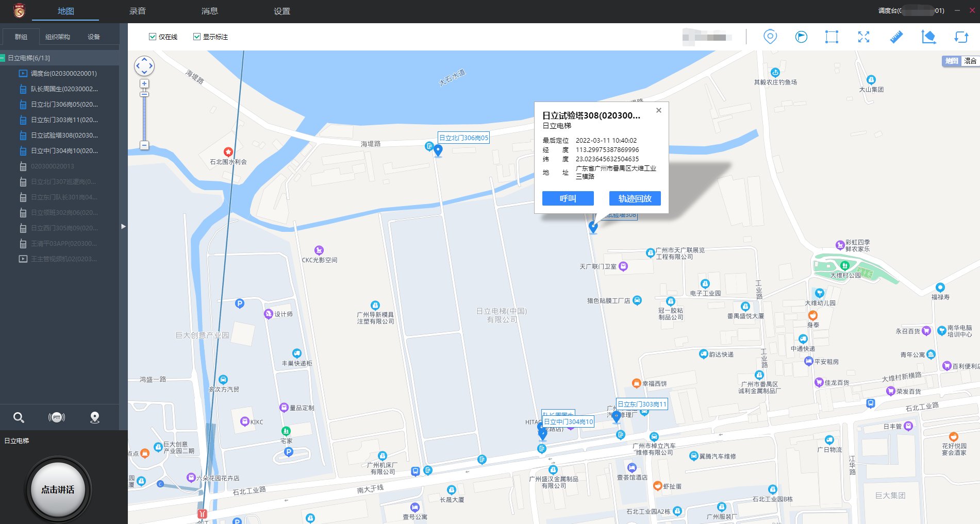
Task: Click the polygon area tool icon
Action: [x=928, y=37]
